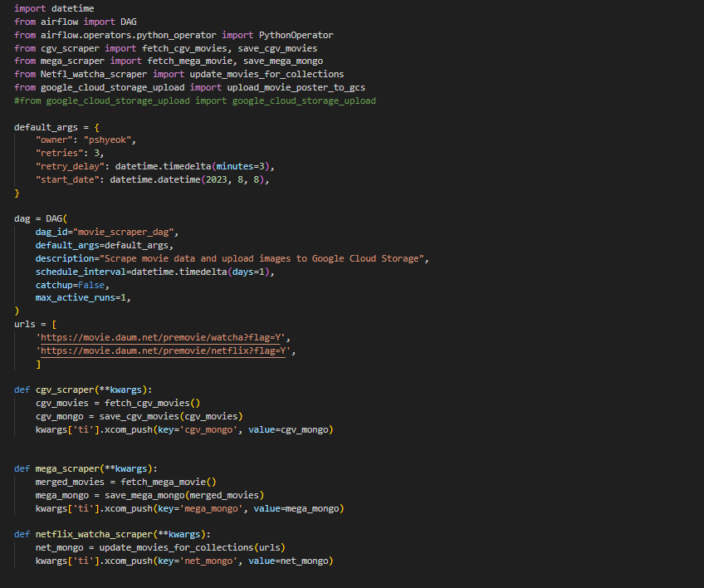
Task: Select the 'mega_mongo' xcom key string
Action: coord(211,508)
